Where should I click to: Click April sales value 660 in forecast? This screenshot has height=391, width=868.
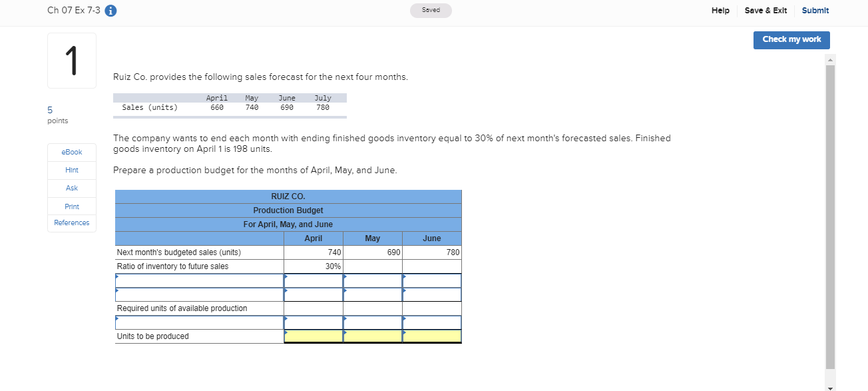[217, 107]
